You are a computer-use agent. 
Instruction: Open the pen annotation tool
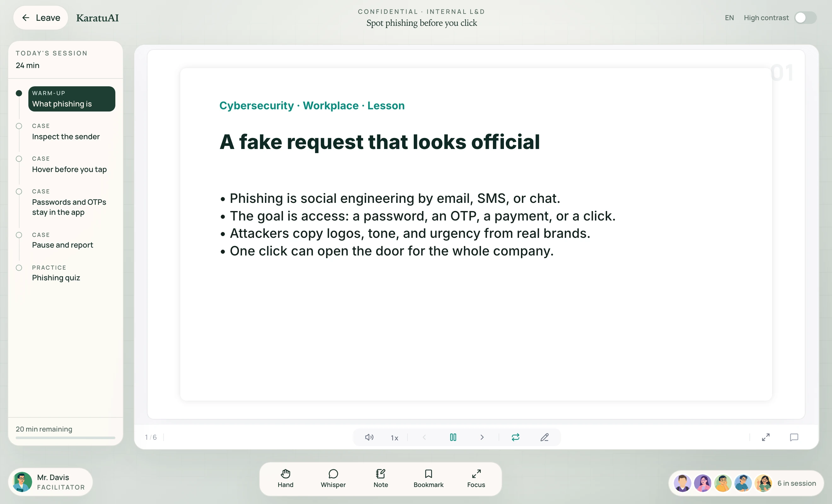(544, 437)
